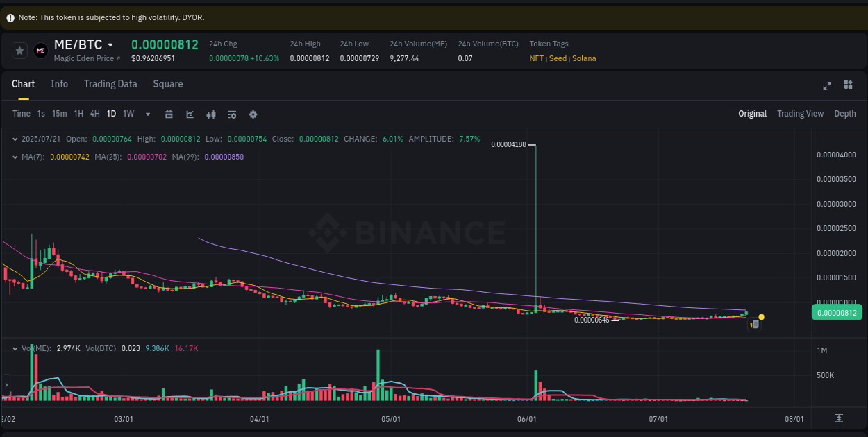Select the line chart style icon
868x437 pixels.
click(x=190, y=114)
